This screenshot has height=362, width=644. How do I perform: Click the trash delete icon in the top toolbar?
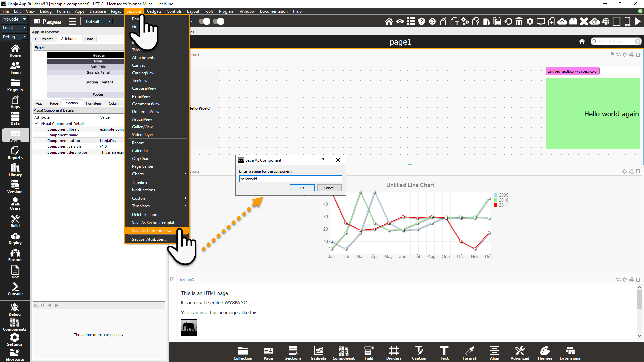(519, 22)
